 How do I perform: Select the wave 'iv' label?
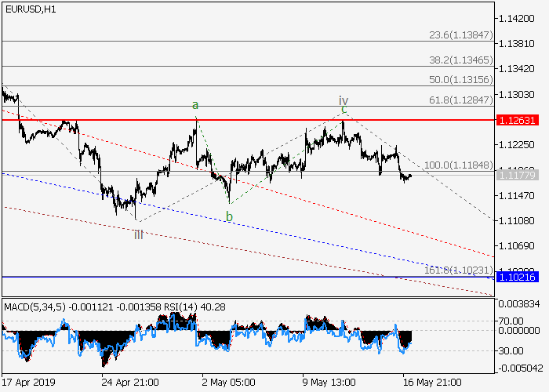(x=343, y=100)
